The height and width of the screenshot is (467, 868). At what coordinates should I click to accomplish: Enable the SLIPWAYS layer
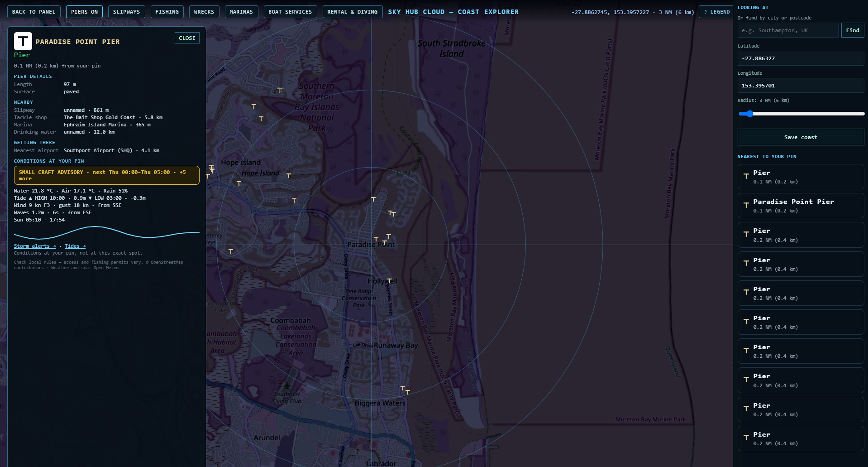tap(127, 12)
